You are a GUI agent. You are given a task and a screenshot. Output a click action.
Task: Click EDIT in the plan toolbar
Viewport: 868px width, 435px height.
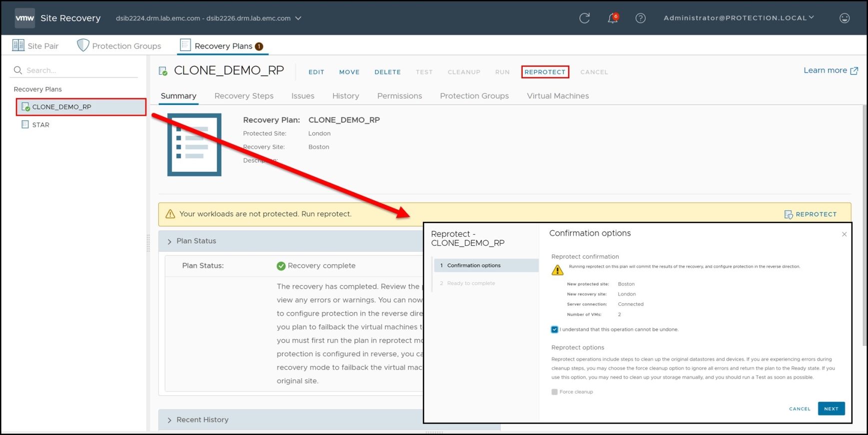[316, 72]
